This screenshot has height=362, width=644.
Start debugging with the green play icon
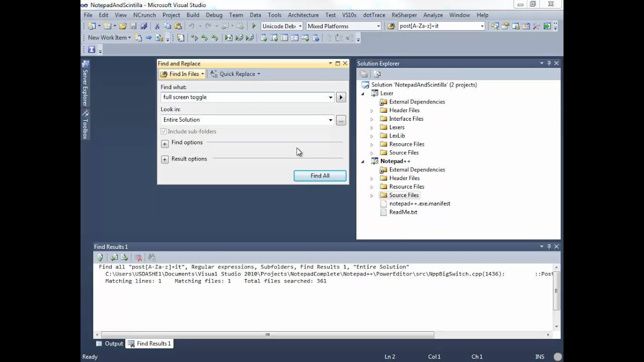[x=254, y=26]
